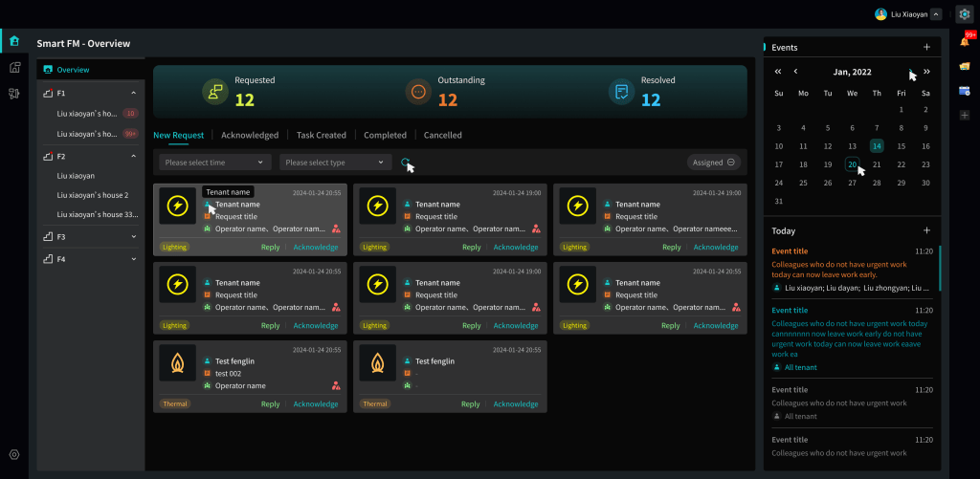Select house item with 10 badge
980x479 pixels.
[x=91, y=114]
